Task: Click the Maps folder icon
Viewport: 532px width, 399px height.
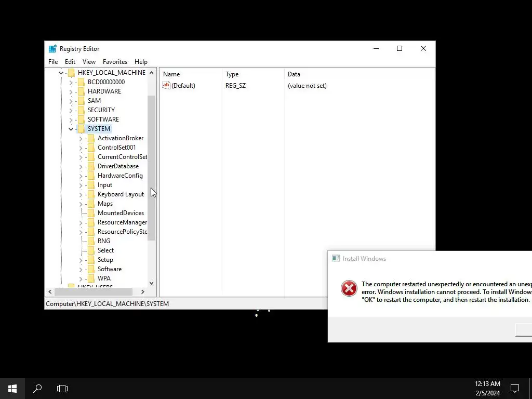Action: tap(91, 204)
